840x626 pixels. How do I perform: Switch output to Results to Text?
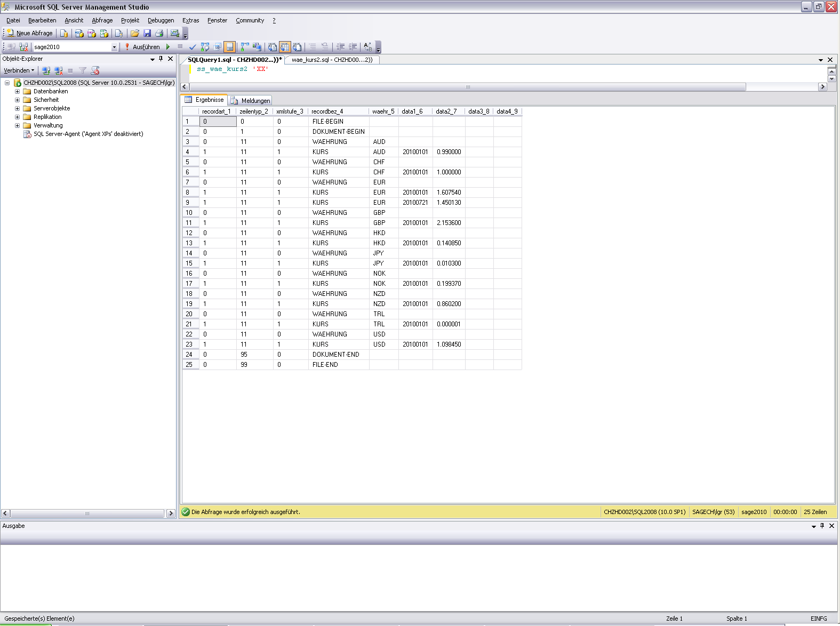[x=273, y=47]
